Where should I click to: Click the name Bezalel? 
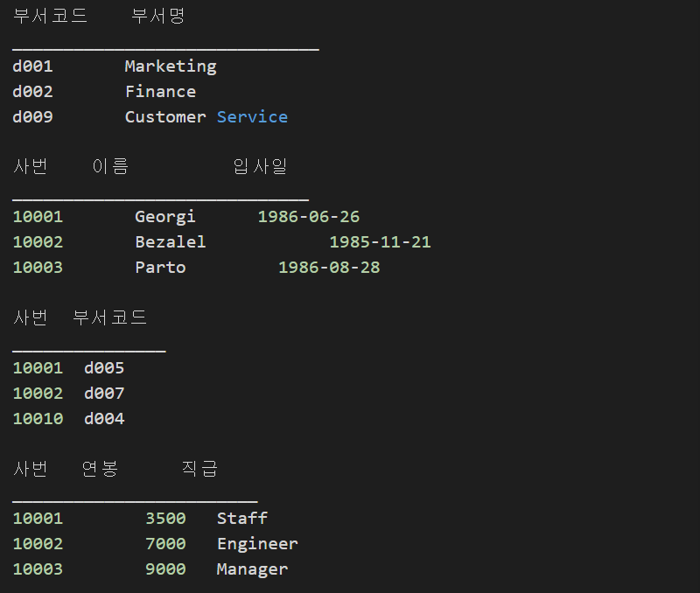click(171, 242)
